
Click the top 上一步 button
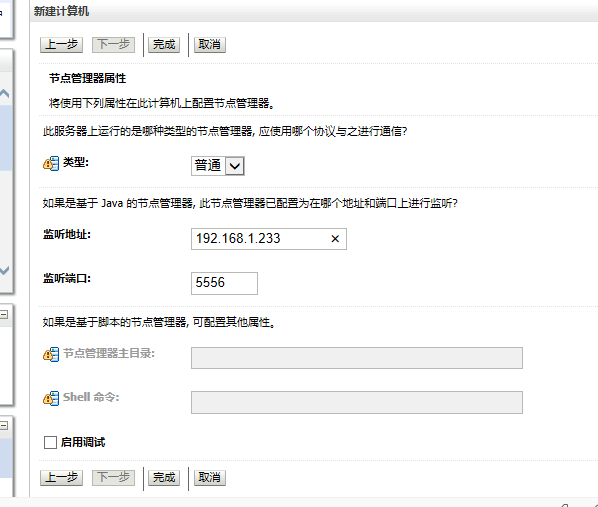tap(61, 45)
